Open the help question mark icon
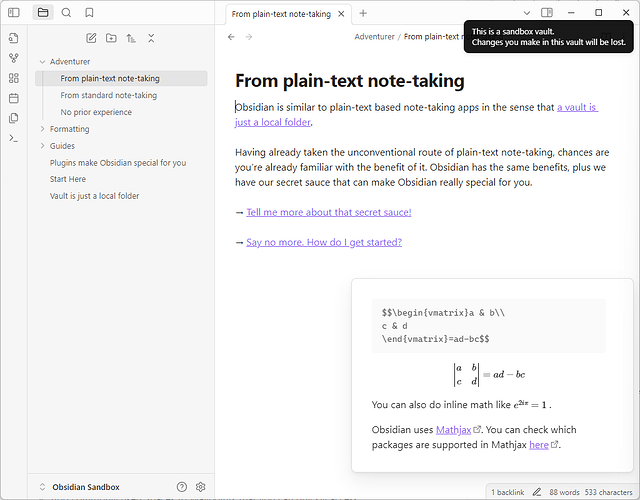The image size is (640, 500). [182, 487]
